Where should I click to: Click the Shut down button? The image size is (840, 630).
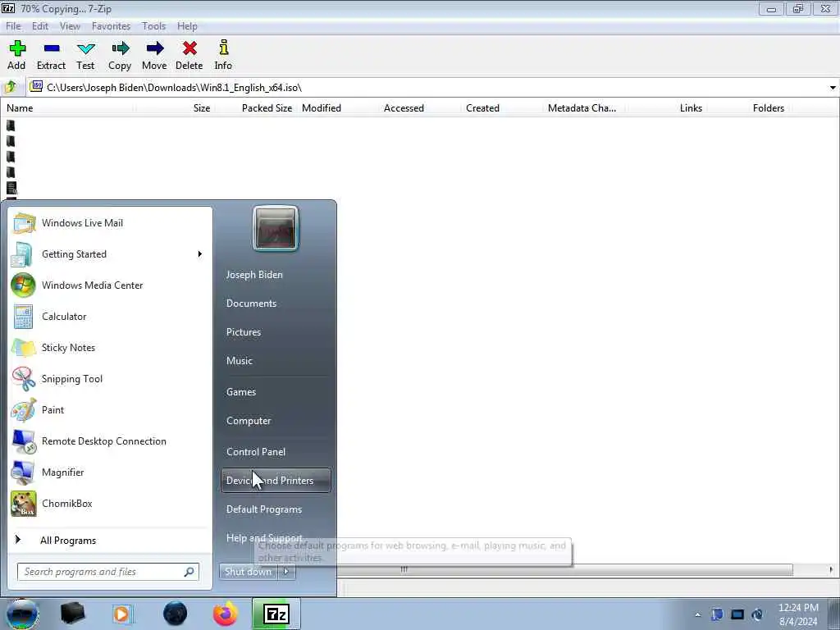[x=249, y=572]
